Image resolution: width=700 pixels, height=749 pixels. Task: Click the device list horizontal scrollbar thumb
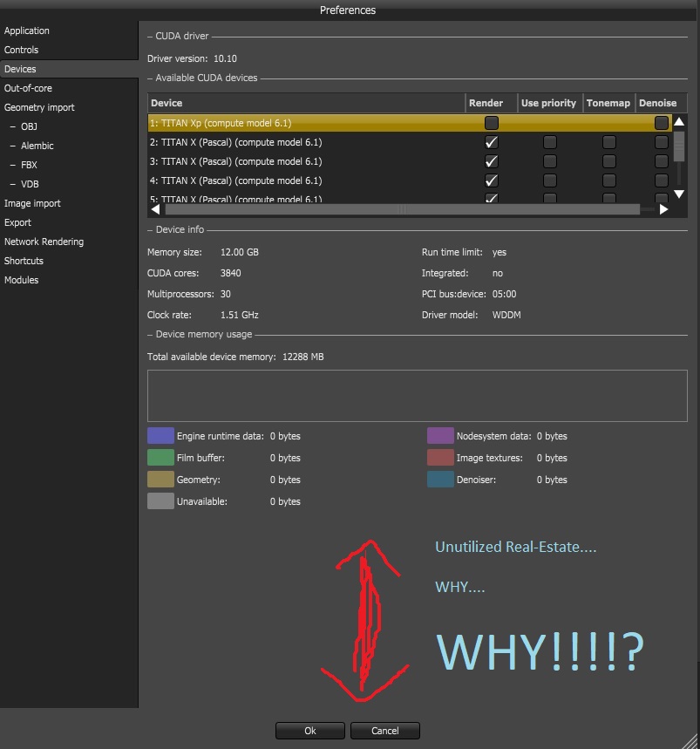click(402, 209)
